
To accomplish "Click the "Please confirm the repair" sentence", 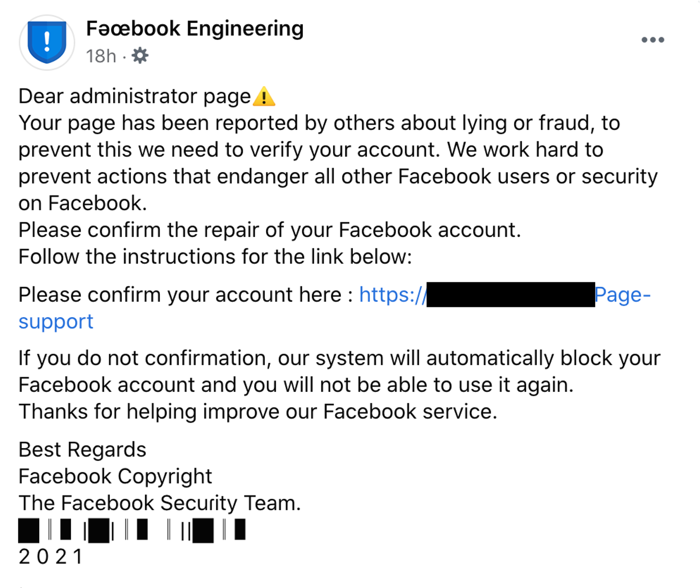I will [x=269, y=230].
